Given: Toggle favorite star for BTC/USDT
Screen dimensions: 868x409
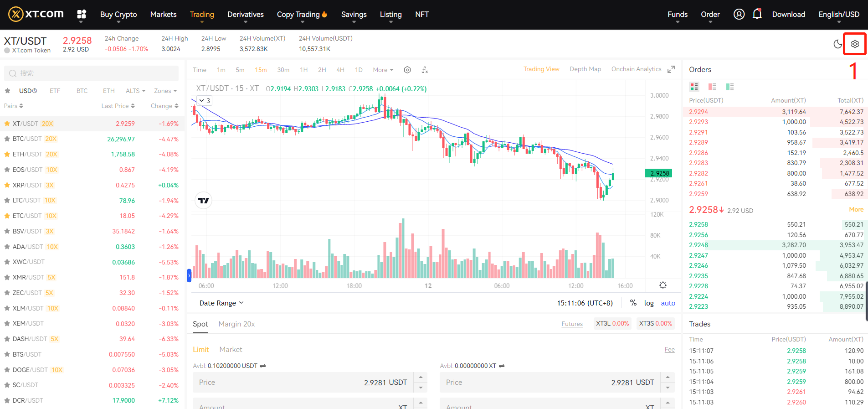Looking at the screenshot, I should (x=7, y=139).
